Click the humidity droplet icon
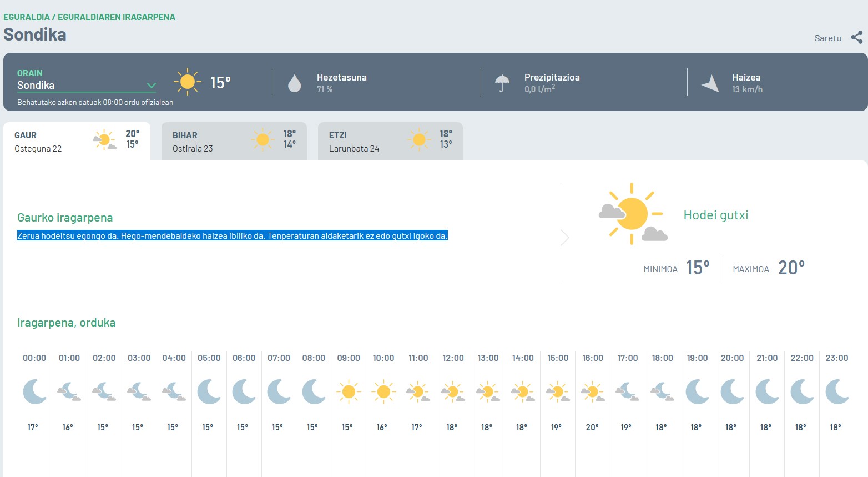868x477 pixels. pyautogui.click(x=294, y=83)
